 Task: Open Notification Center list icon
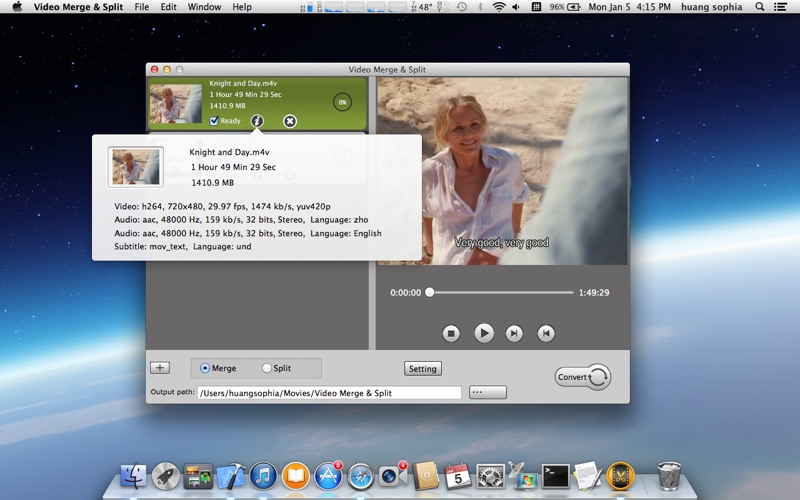pos(780,7)
